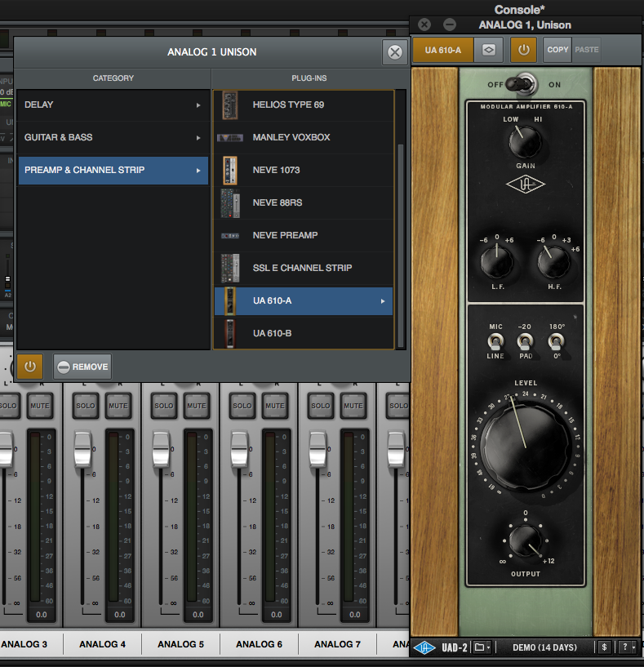This screenshot has height=667, width=644.
Task: Click the UA 610-B thumbnail icon
Action: coord(229,333)
